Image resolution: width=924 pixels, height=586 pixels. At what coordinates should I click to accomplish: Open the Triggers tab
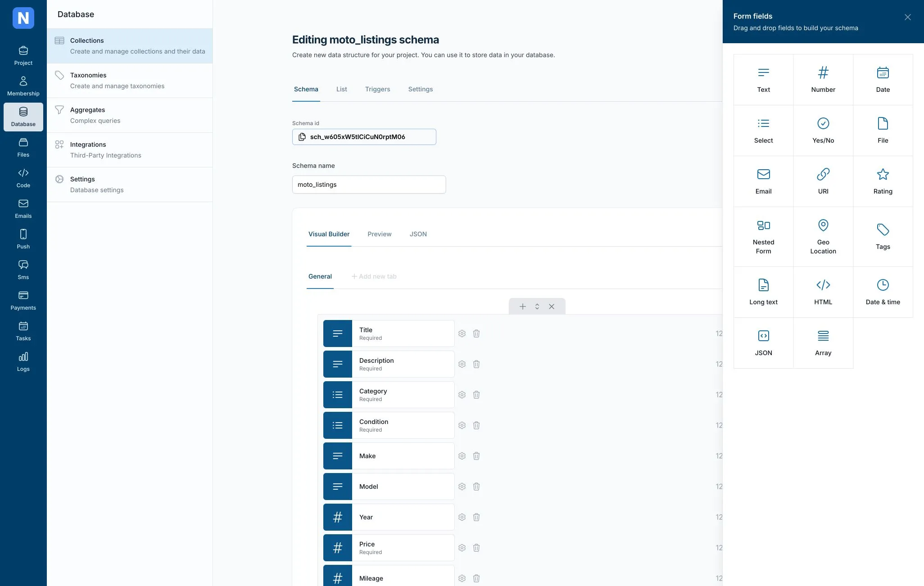pyautogui.click(x=378, y=89)
